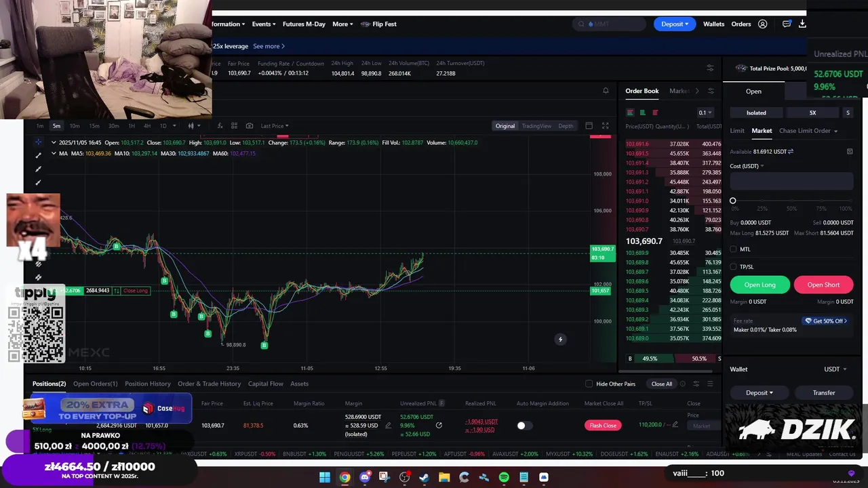Expand more timeframes dropdown after 1D

tap(174, 125)
